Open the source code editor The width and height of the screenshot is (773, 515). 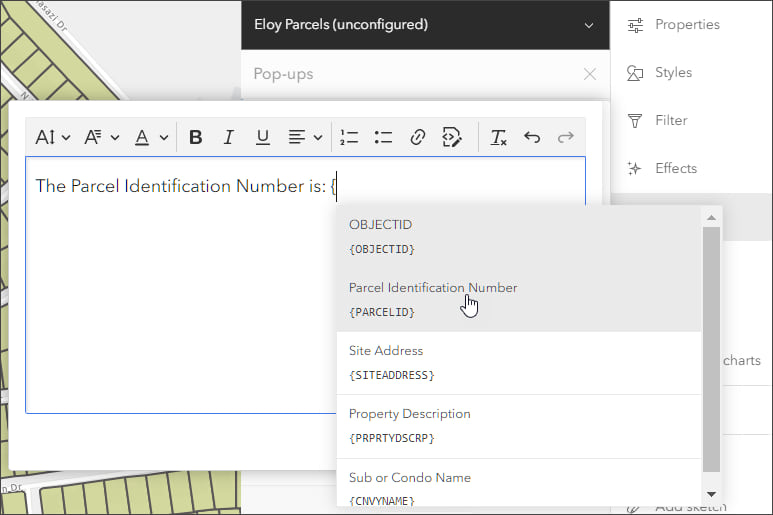pos(452,137)
